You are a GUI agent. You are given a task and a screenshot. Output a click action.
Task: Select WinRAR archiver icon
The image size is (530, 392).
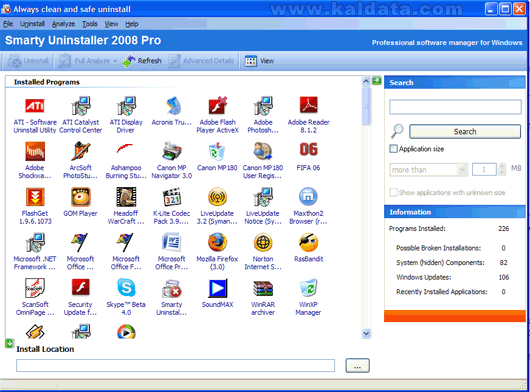(x=263, y=288)
